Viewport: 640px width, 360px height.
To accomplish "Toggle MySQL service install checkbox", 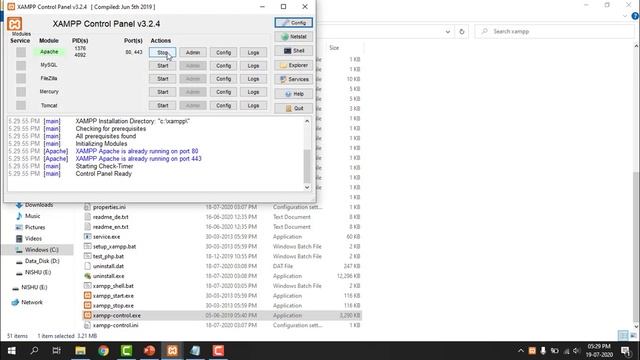I will [x=21, y=65].
